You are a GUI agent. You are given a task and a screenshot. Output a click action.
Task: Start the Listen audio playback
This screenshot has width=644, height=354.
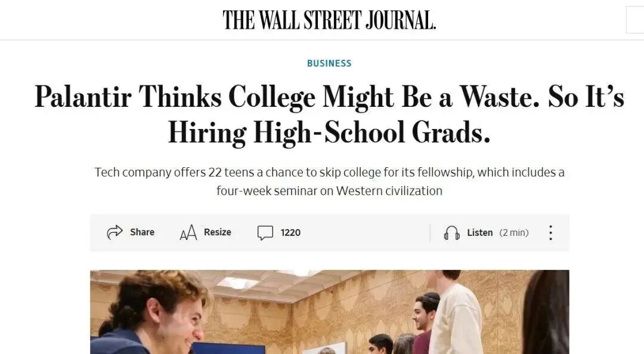(479, 233)
